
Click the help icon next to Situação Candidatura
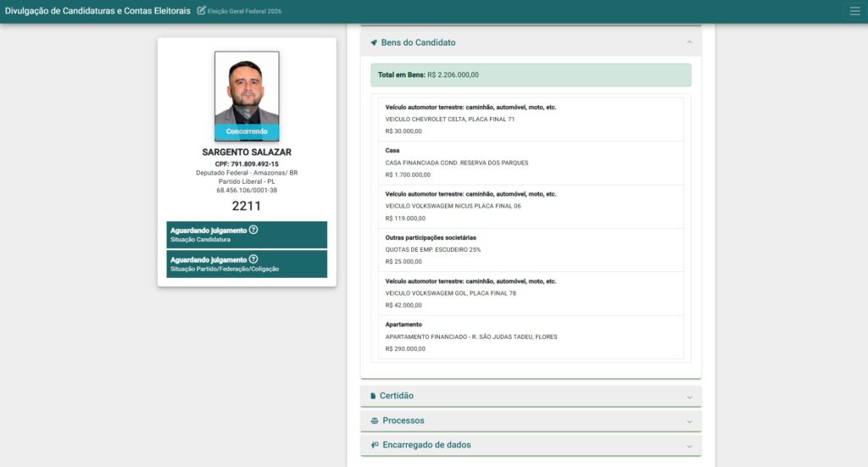click(253, 230)
